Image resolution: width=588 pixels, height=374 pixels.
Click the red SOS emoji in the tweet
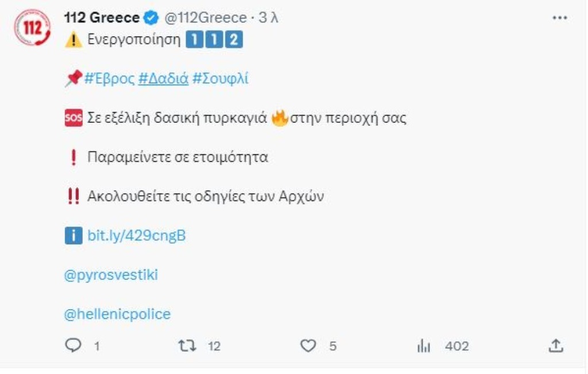(x=73, y=119)
